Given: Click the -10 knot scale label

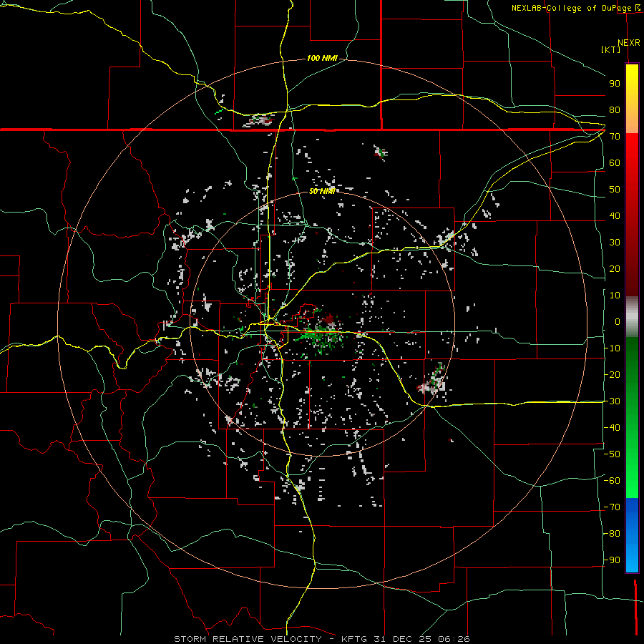Looking at the screenshot, I should click(x=612, y=348).
